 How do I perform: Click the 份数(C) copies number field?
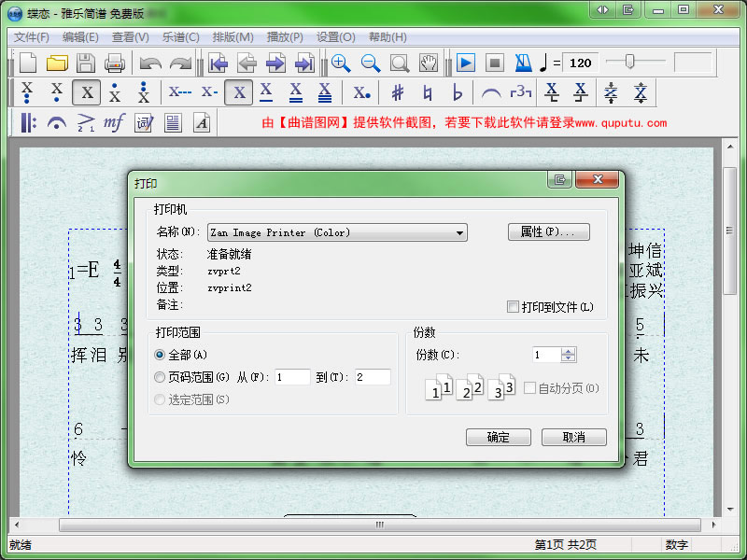(546, 355)
